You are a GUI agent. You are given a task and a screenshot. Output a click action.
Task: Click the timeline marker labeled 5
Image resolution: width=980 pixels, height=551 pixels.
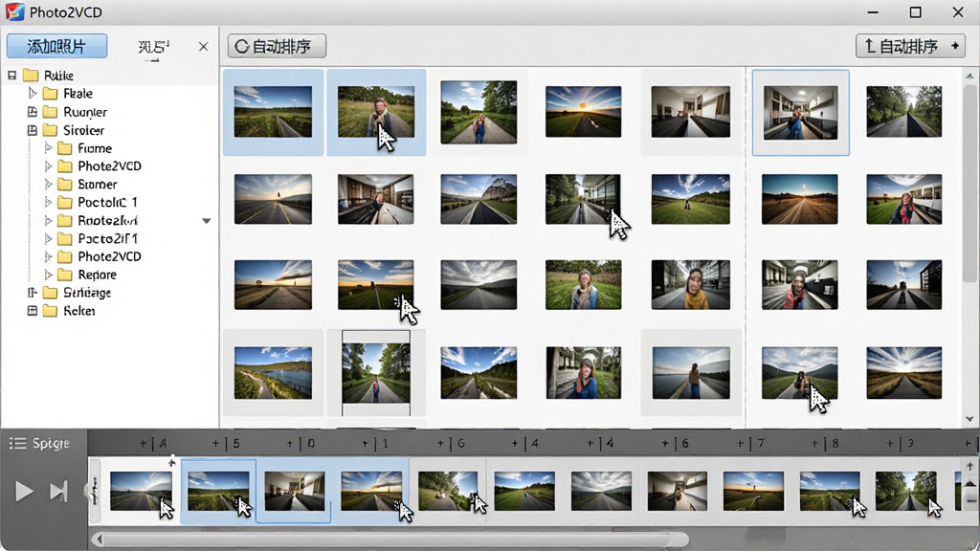coord(236,444)
